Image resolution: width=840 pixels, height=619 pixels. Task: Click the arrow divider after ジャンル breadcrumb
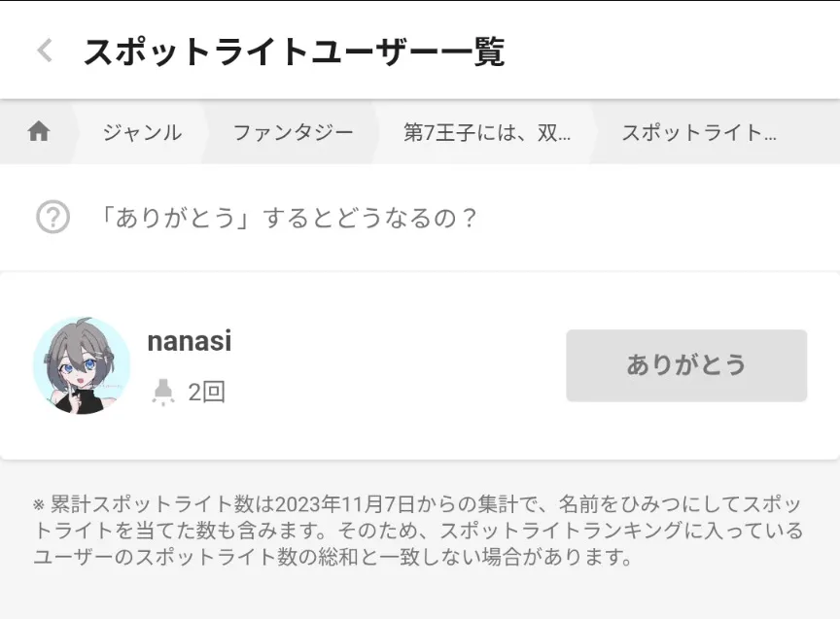204,132
